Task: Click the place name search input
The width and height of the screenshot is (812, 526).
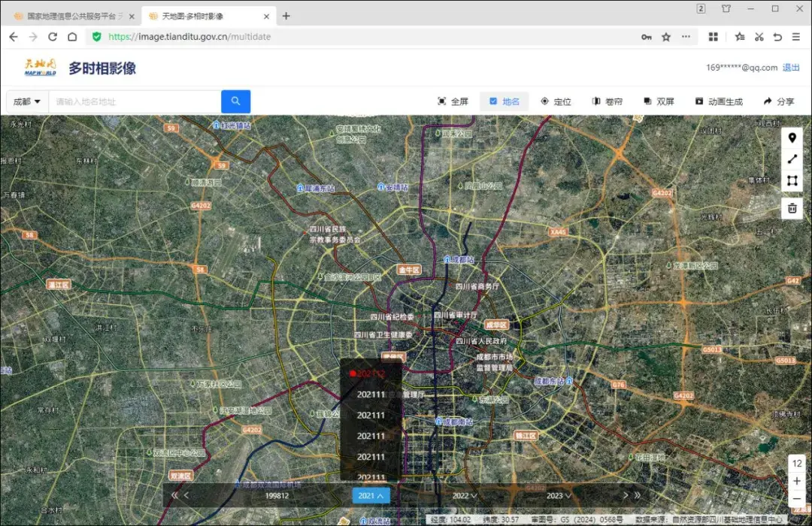Action: [135, 101]
